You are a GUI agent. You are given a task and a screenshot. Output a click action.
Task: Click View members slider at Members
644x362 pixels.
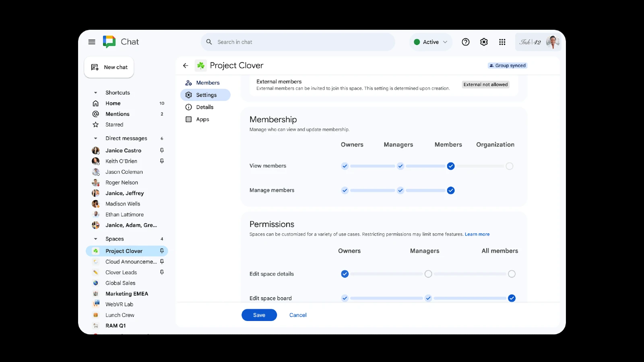click(451, 166)
